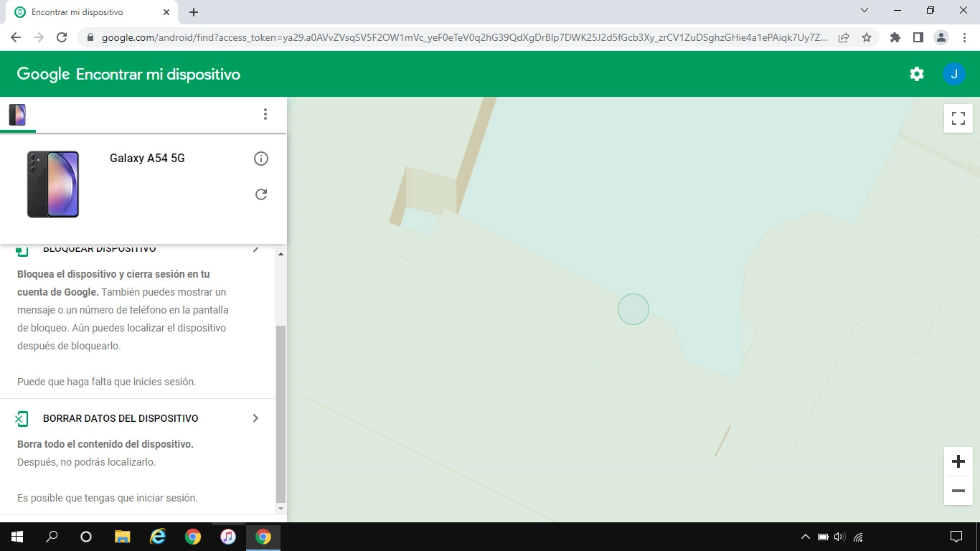Open the J account avatar
The height and width of the screenshot is (551, 980).
coord(953,74)
